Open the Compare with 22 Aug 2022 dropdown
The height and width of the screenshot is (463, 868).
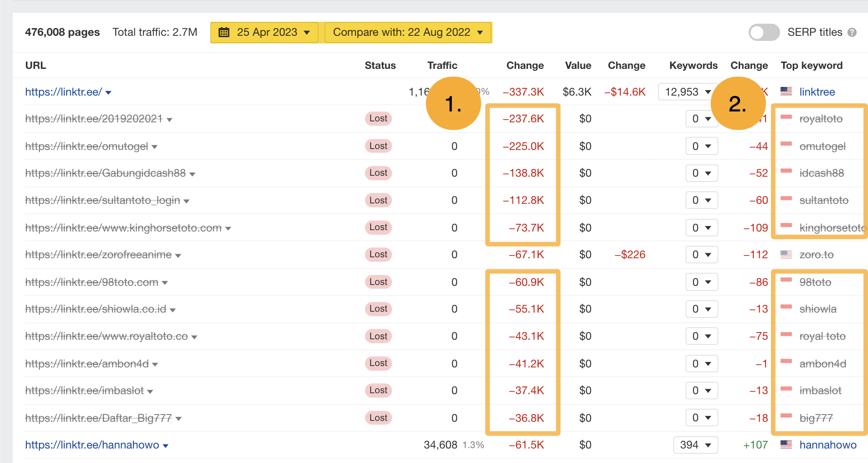407,32
